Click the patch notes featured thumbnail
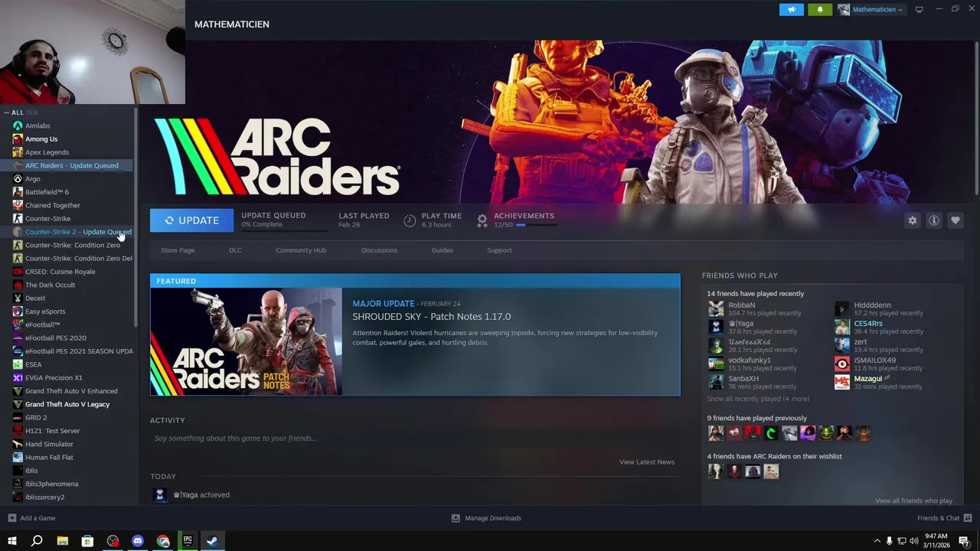This screenshot has width=980, height=551. pyautogui.click(x=247, y=341)
